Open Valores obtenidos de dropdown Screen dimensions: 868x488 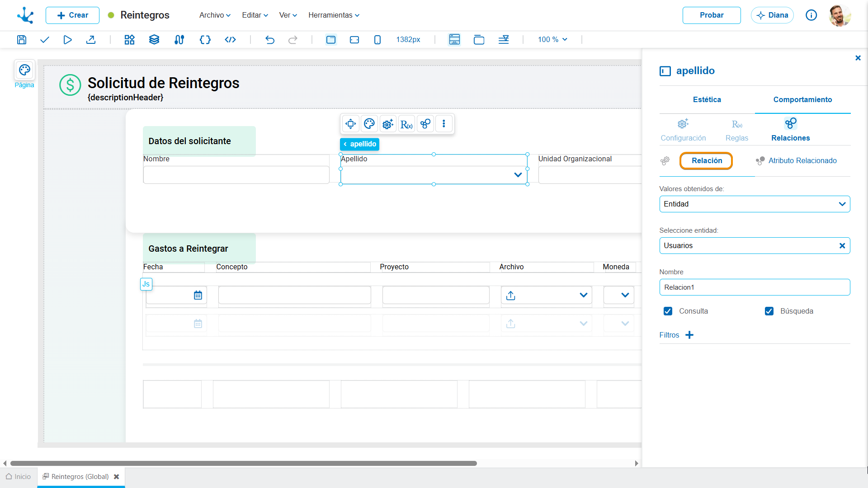[755, 204]
